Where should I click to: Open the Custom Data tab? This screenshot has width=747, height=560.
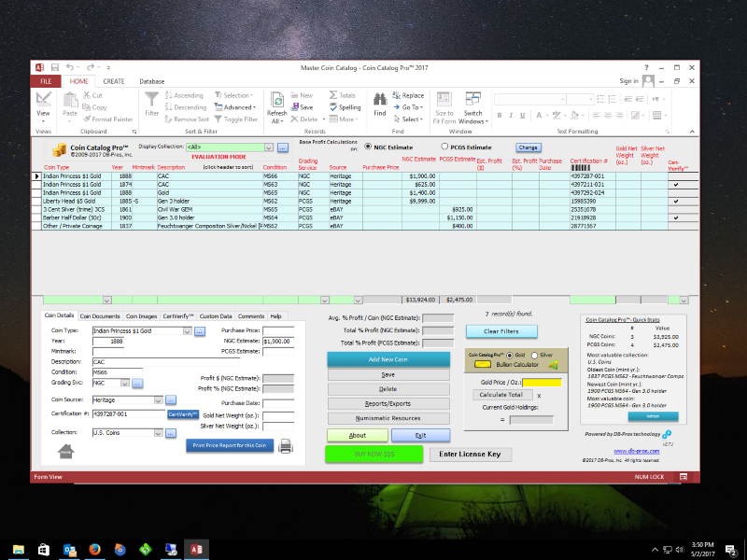[x=216, y=316]
